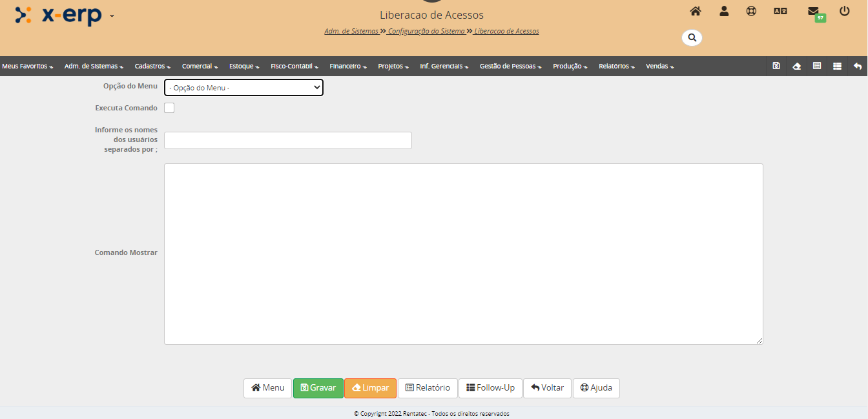This screenshot has width=868, height=419.
Task: Click the undo arrow icon in dark toolbar
Action: [x=857, y=66]
